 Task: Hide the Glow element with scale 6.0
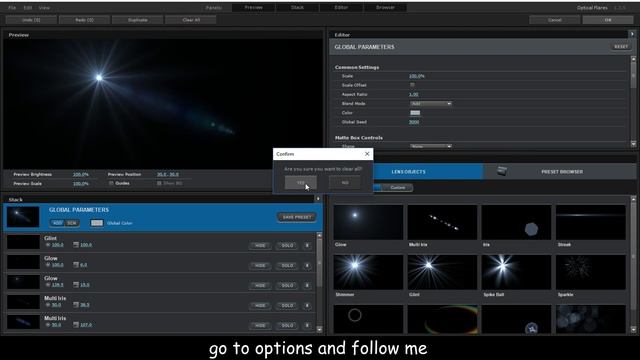(x=260, y=265)
